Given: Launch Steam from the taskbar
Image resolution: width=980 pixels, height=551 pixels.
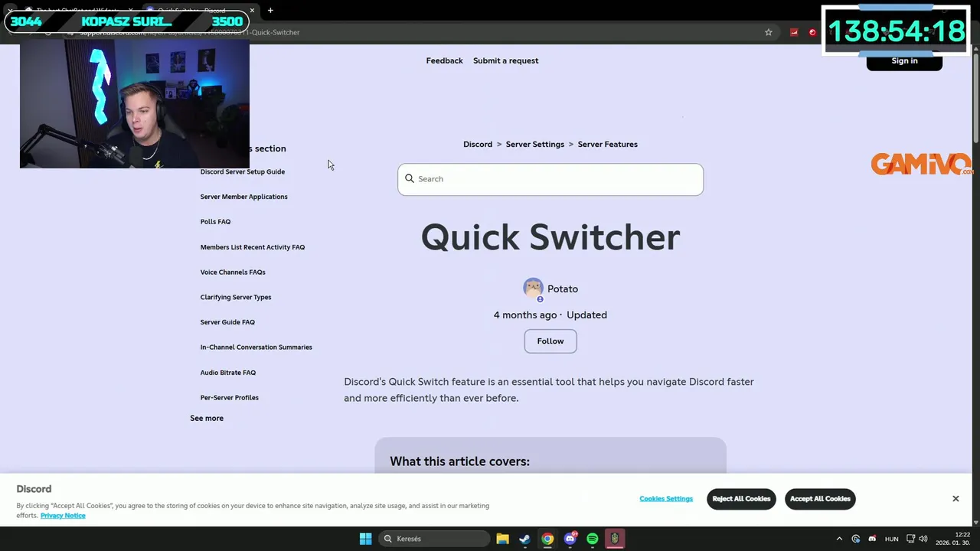Looking at the screenshot, I should [x=524, y=539].
